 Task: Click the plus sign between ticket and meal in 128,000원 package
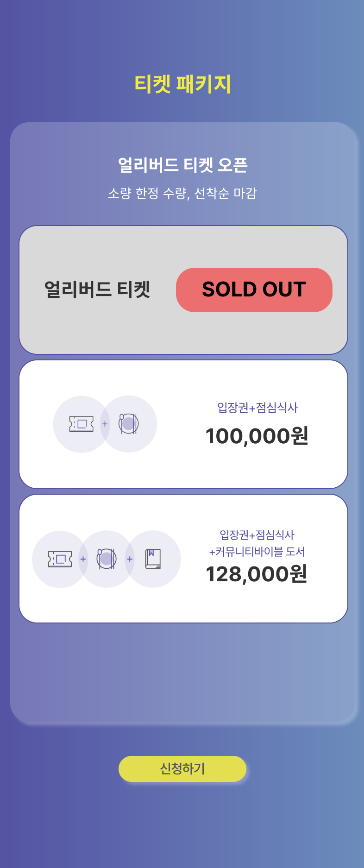(x=83, y=559)
